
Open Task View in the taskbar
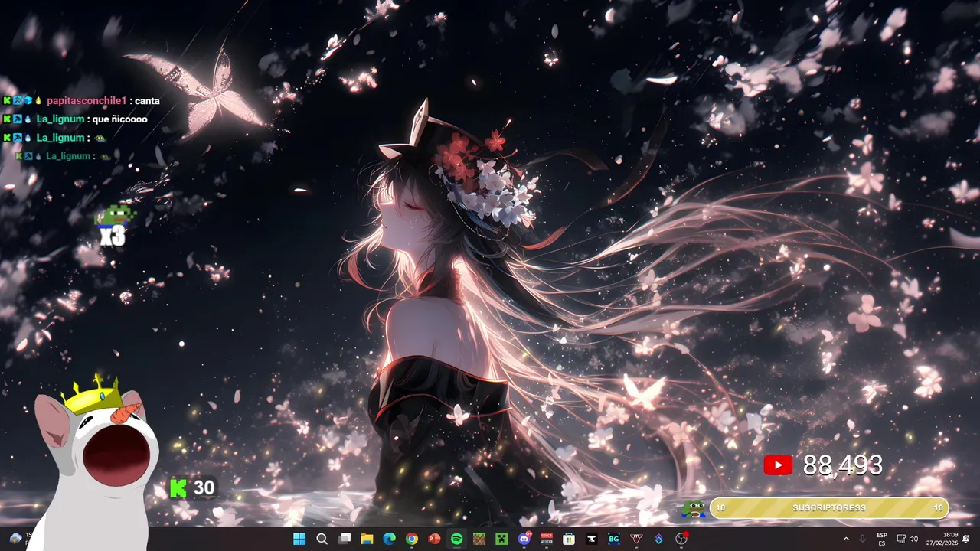345,539
